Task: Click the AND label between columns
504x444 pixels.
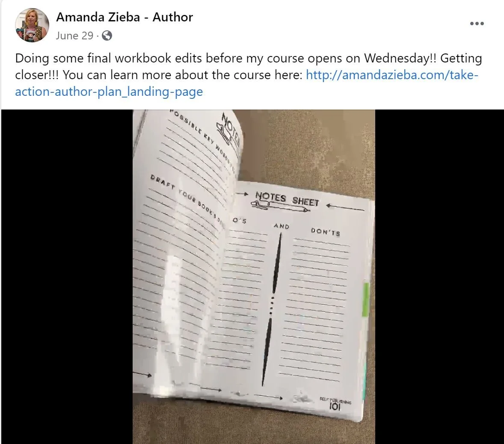Action: click(281, 226)
